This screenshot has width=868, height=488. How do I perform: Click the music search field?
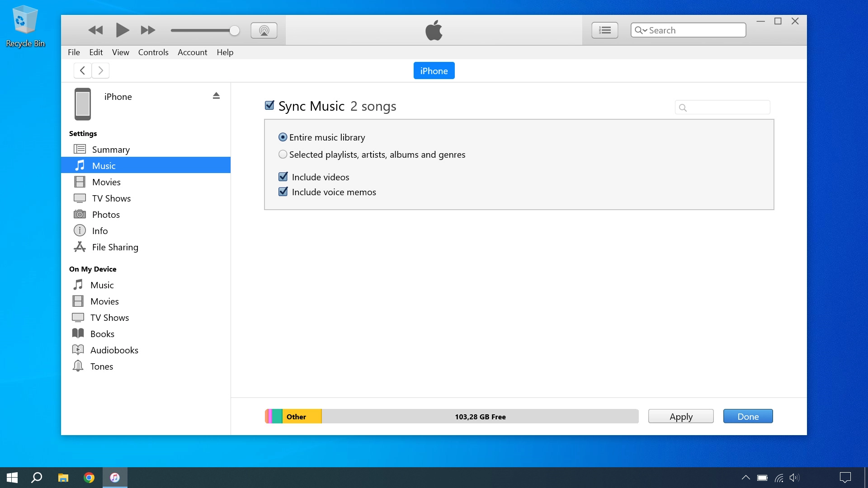pos(722,107)
